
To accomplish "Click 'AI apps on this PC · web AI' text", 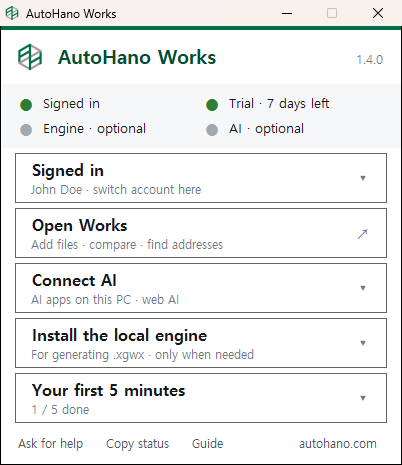I will (105, 300).
